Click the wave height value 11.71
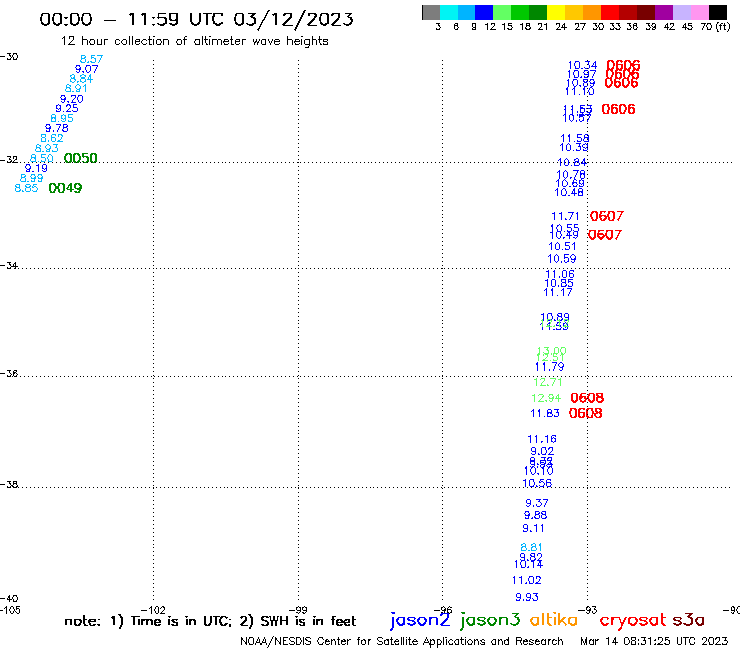This screenshot has width=740, height=650. 565,216
